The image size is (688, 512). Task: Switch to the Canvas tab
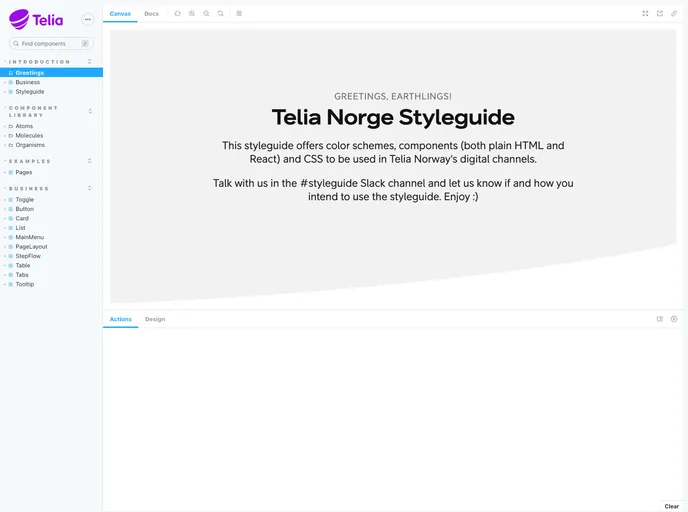click(120, 14)
